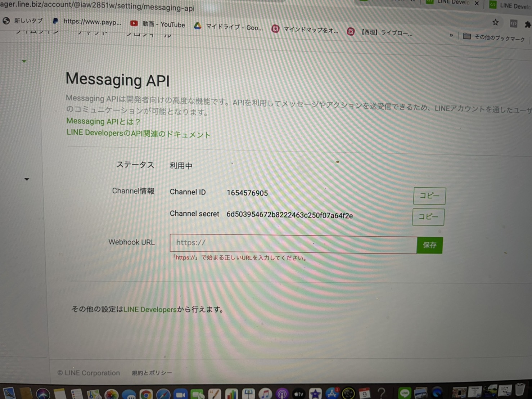This screenshot has height=399, width=532.
Task: Switch to Chrome in the dock
Action: point(146,395)
